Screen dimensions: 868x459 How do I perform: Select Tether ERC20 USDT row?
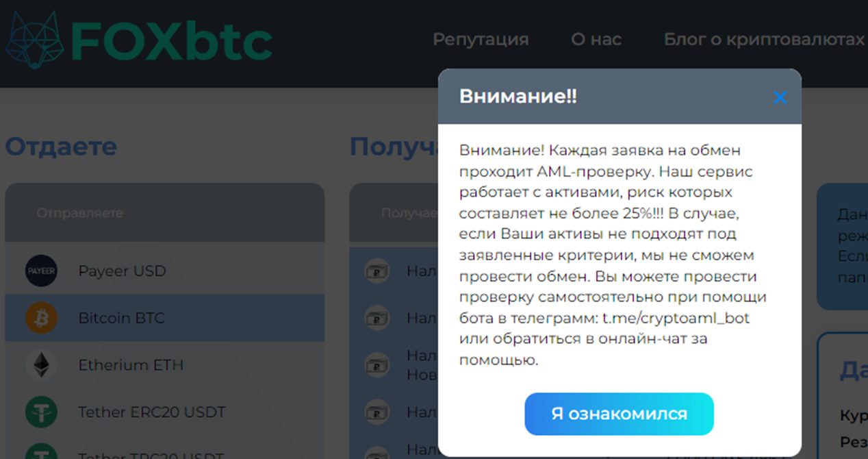click(164, 412)
